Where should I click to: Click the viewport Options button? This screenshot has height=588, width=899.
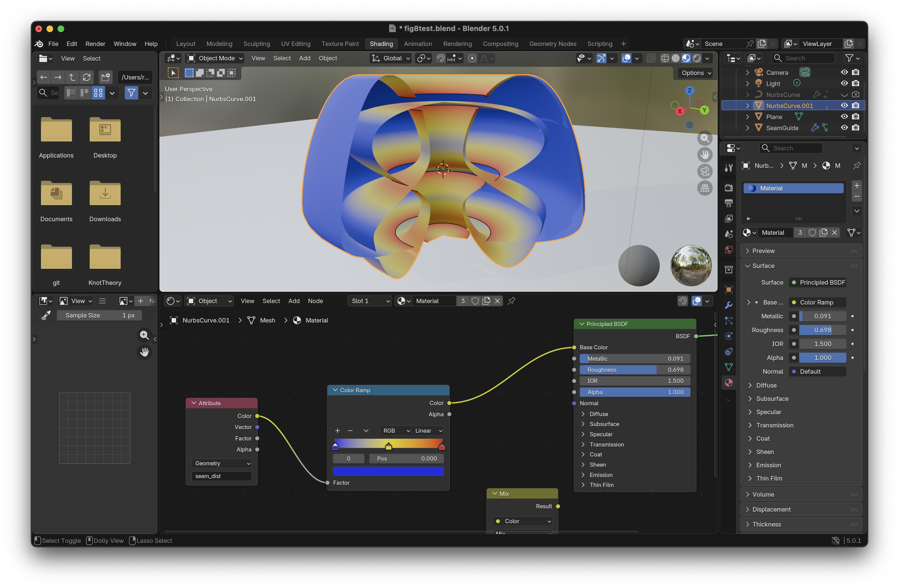(696, 73)
